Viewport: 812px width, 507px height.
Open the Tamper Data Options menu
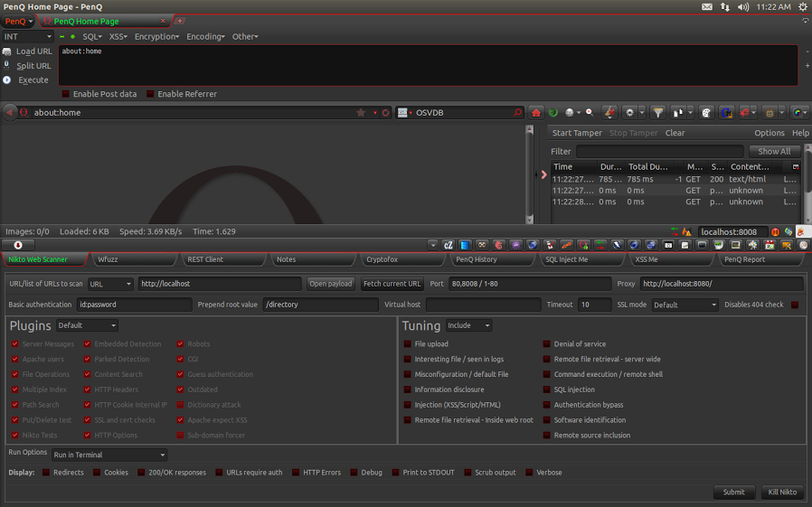coord(769,133)
